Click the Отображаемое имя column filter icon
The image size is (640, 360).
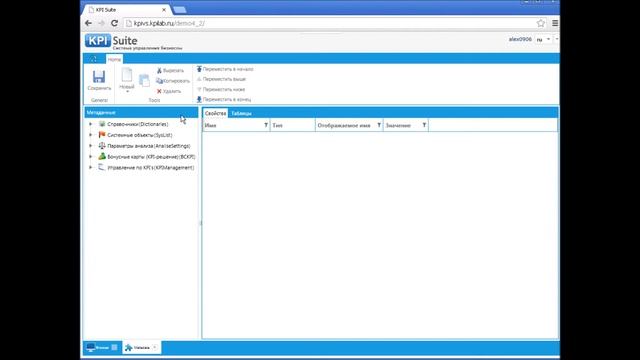(379, 125)
